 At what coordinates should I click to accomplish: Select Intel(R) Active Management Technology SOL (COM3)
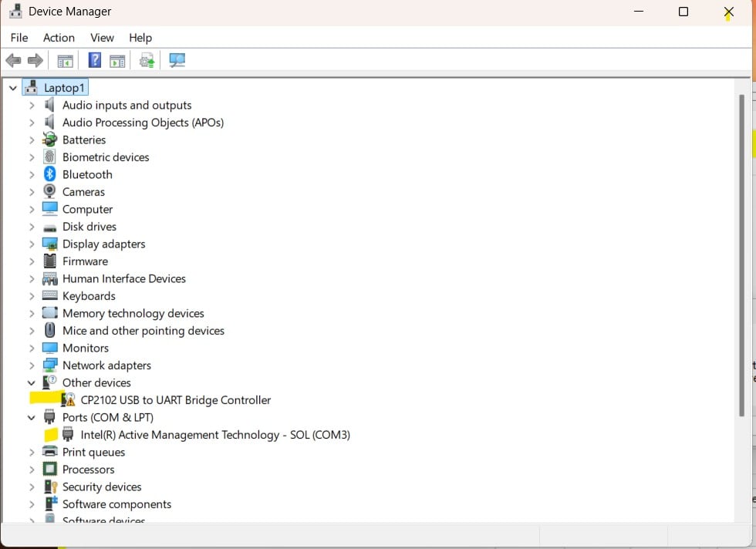pyautogui.click(x=215, y=435)
